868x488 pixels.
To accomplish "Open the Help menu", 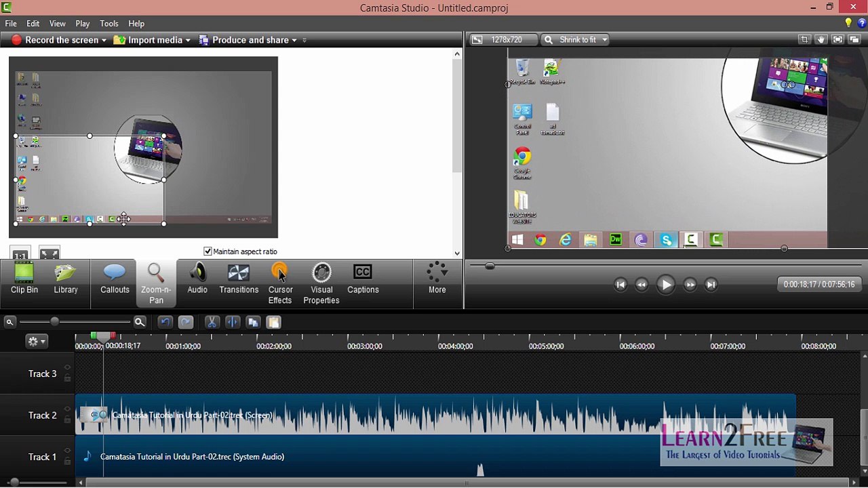I will pyautogui.click(x=136, y=24).
